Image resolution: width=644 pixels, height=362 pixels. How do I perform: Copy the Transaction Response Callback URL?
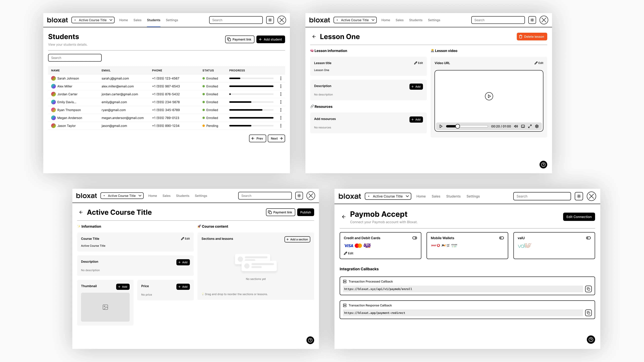(588, 313)
